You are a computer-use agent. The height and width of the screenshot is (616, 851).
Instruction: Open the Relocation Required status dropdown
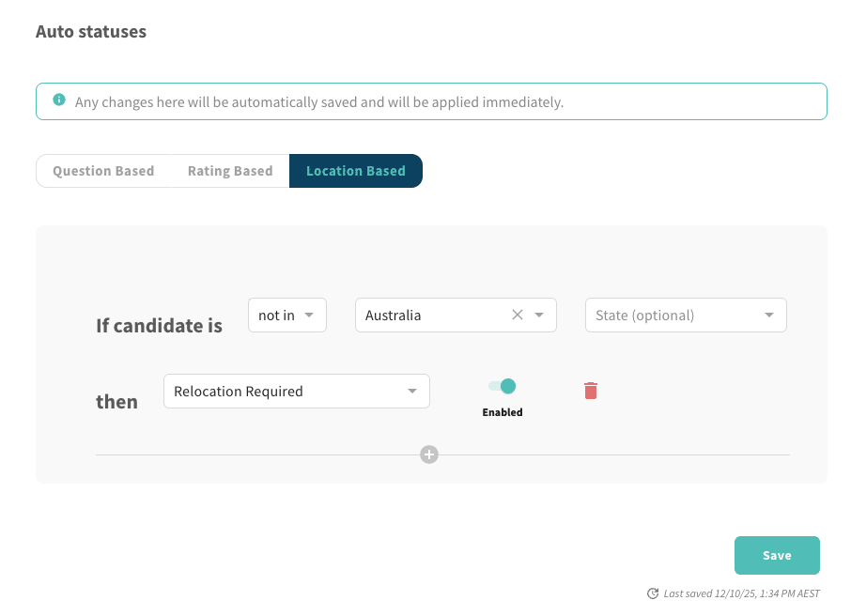click(x=296, y=391)
